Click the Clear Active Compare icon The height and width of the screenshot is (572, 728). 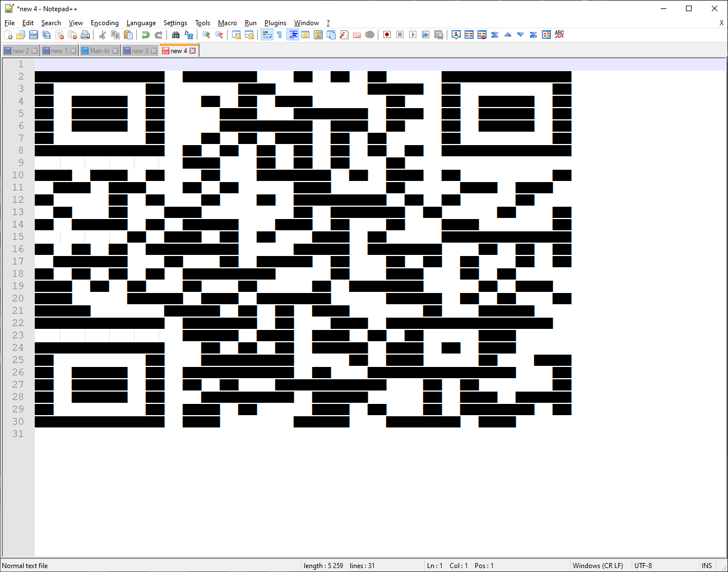point(482,35)
